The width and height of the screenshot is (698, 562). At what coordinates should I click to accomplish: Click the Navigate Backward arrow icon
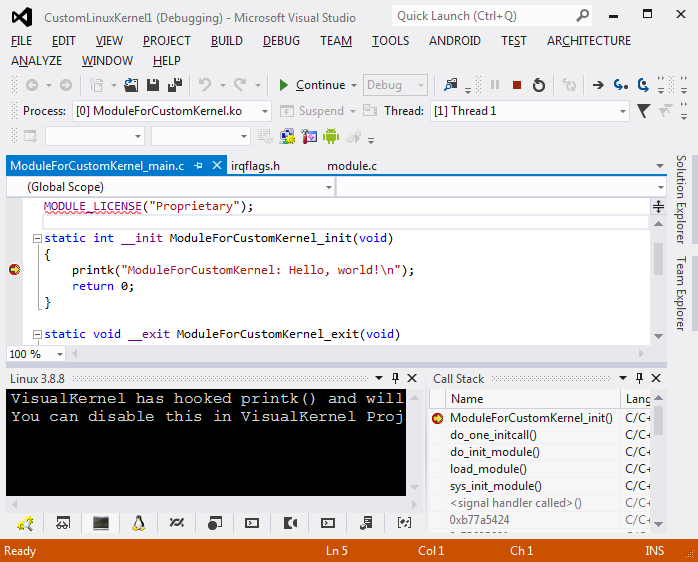click(x=32, y=85)
